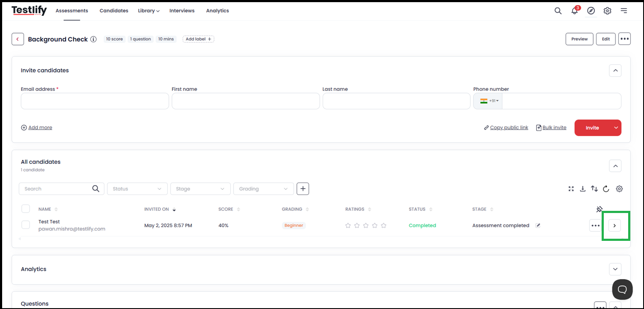644x309 pixels.
Task: Download the candidates list
Action: pyautogui.click(x=582, y=189)
